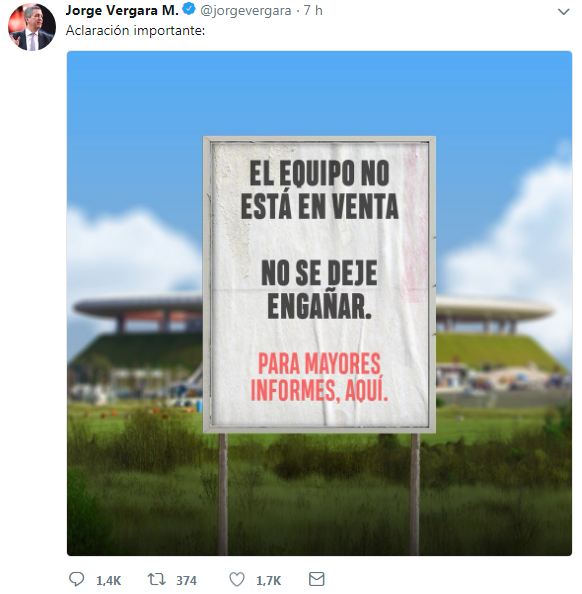Select the 'Aclaración importante:' tweet text
The width and height of the screenshot is (582, 594).
point(135,30)
